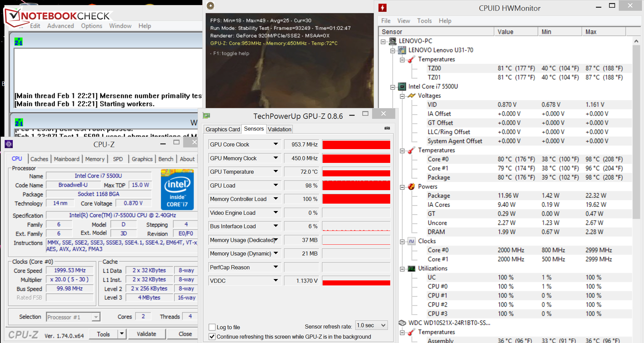Click the Utilizations graph icon in HWMonitor
Image resolution: width=644 pixels, height=343 pixels.
[x=411, y=268]
